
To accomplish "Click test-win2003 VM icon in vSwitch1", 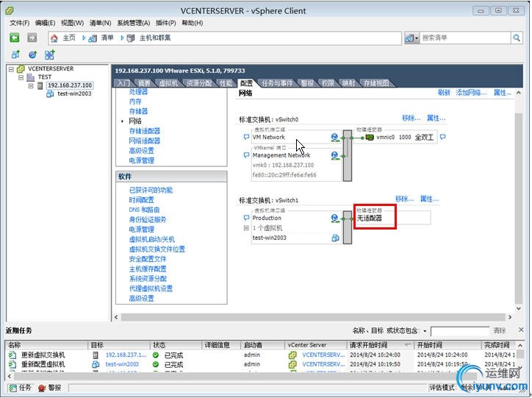I will click(x=335, y=238).
